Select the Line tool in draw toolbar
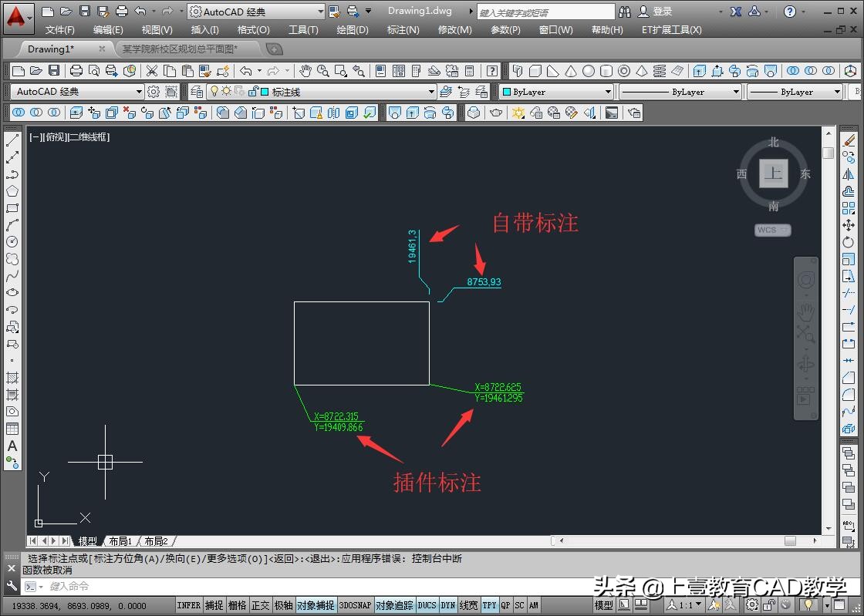This screenshot has height=616, width=864. (12, 141)
